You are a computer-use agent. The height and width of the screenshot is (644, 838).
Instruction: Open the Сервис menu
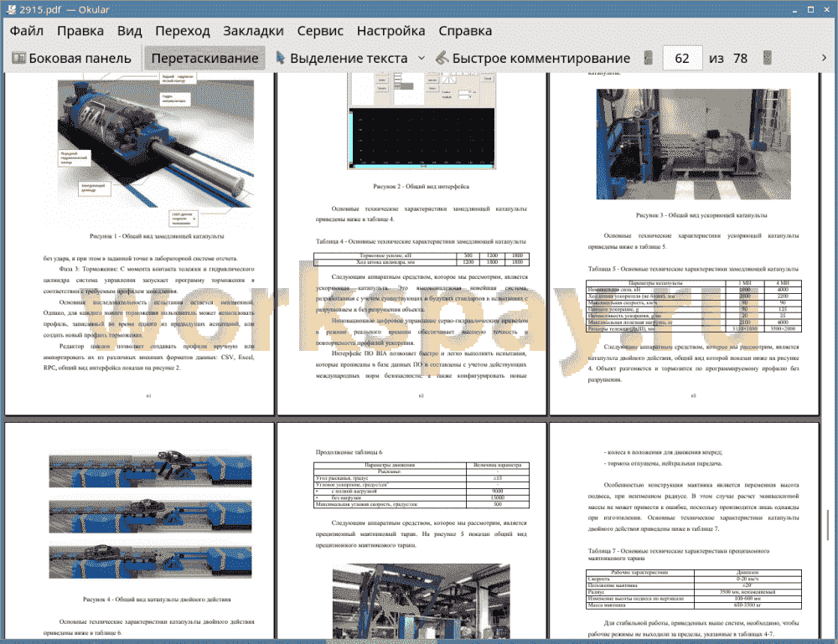320,31
